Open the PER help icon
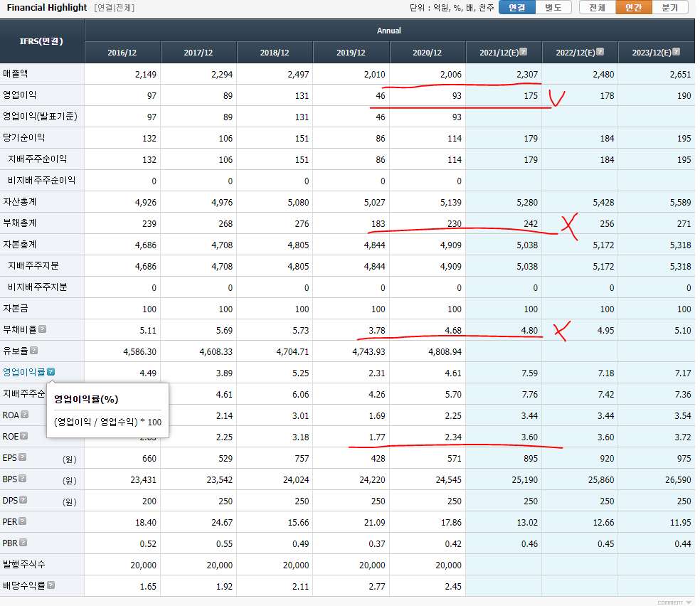Screen dimensions: 700x606 point(23,521)
